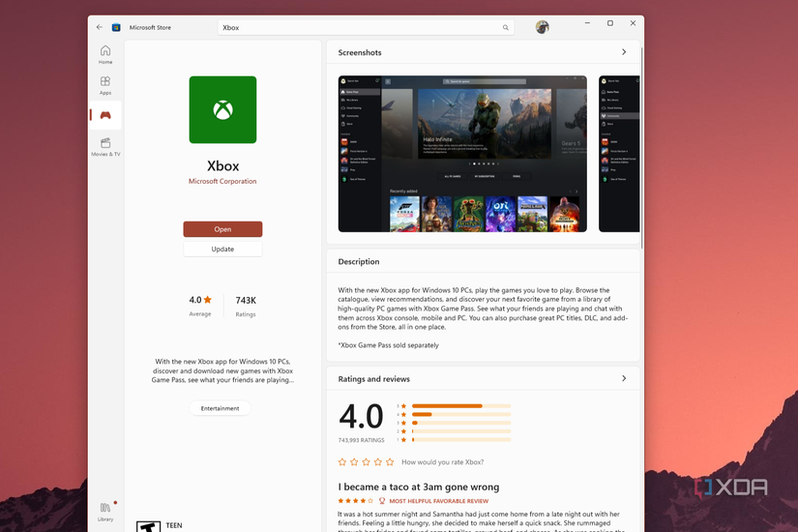
Task: Expand the Screenshots section chevron
Action: 624,52
